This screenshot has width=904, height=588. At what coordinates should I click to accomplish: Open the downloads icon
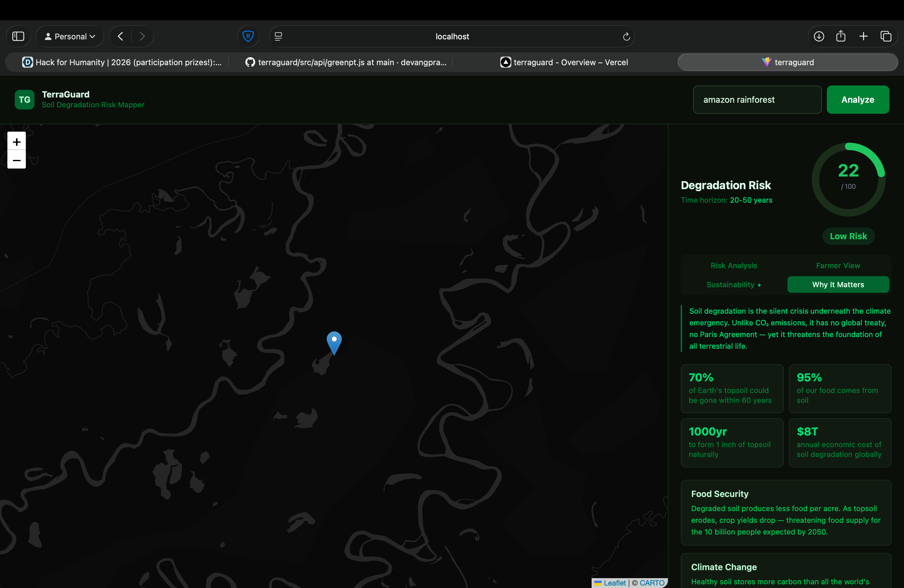tap(819, 37)
